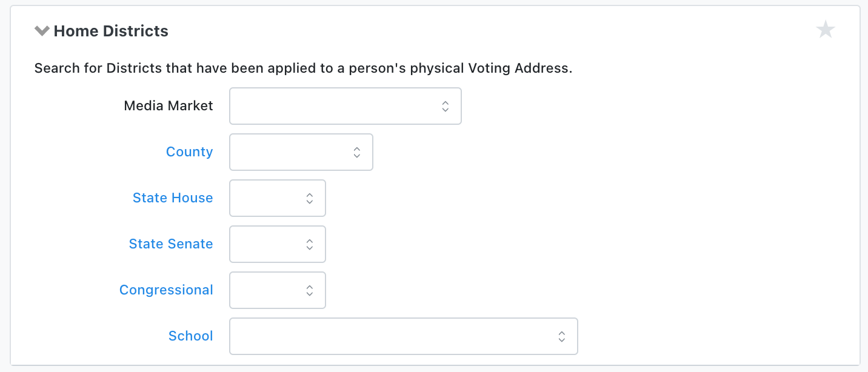This screenshot has width=868, height=372.
Task: Click the up-down arrows in County selector
Action: pos(357,152)
